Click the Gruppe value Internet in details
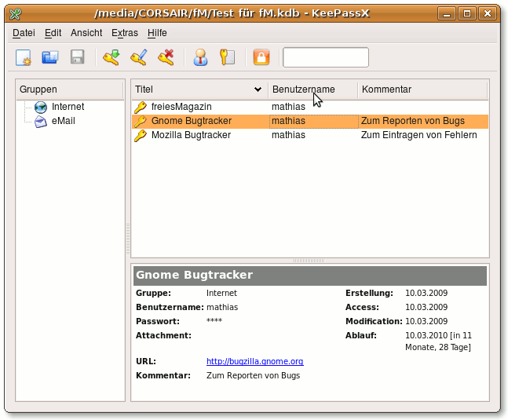508x420 pixels. pyautogui.click(x=221, y=293)
